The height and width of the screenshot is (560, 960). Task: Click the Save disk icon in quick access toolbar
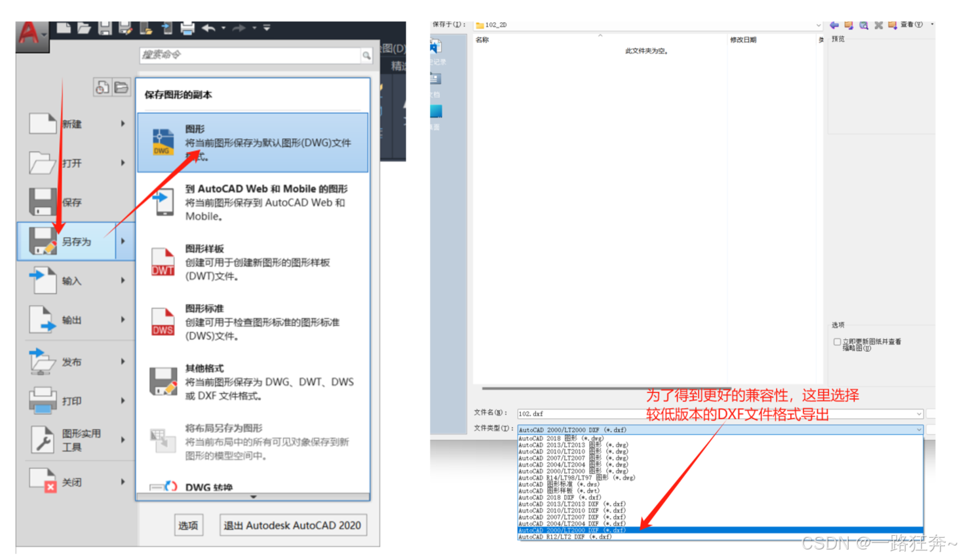[105, 28]
